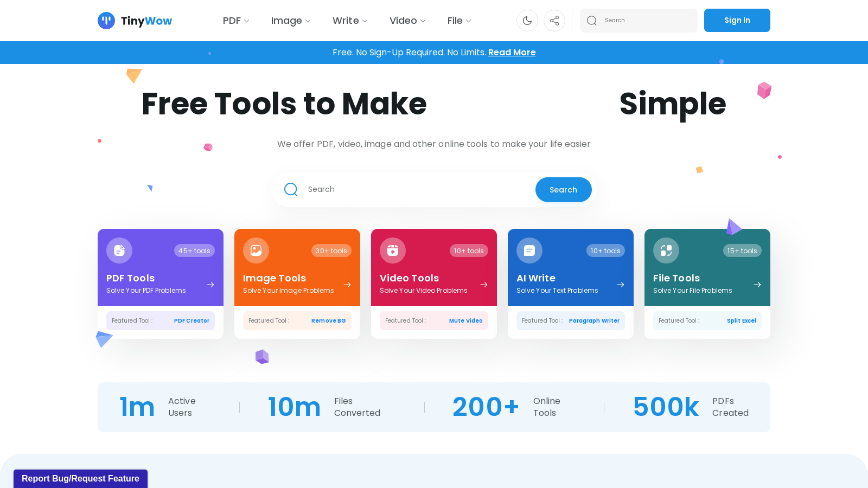Click the '10m' Files Converted stat
The height and width of the screenshot is (488, 868).
coord(324,407)
